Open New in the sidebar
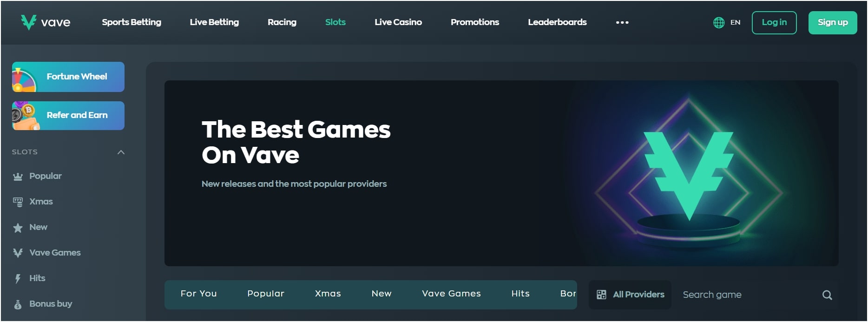Image resolution: width=868 pixels, height=322 pixels. 38,227
